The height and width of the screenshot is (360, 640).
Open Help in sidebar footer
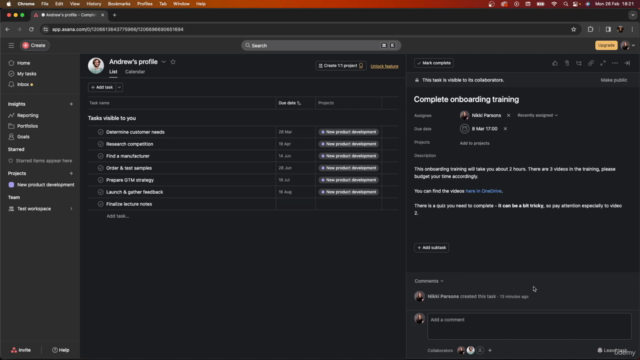coord(60,350)
